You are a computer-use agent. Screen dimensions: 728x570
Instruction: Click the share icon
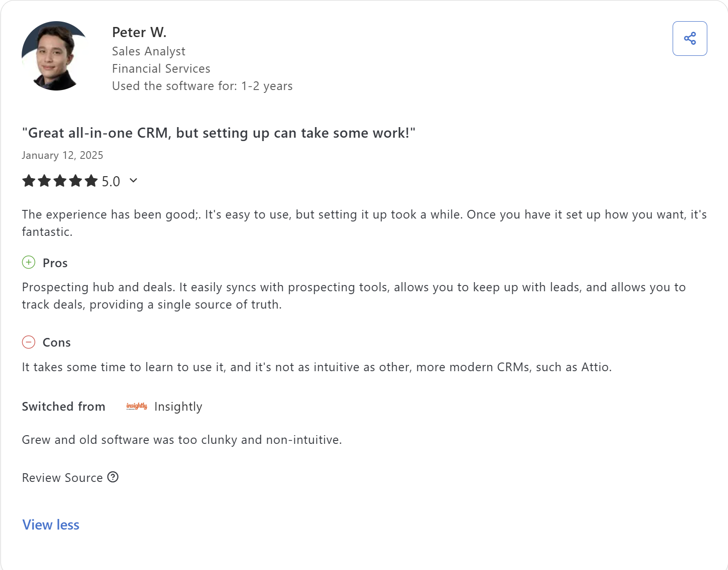[689, 38]
